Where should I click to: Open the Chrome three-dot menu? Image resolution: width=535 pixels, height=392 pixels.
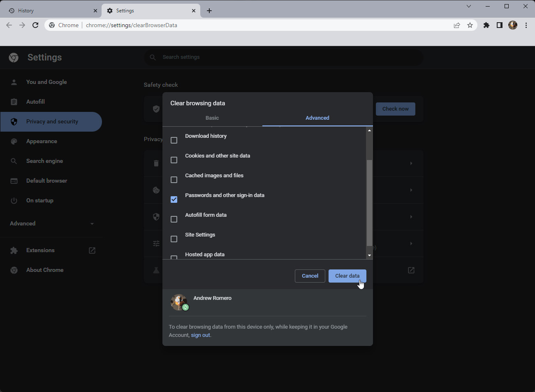[526, 25]
